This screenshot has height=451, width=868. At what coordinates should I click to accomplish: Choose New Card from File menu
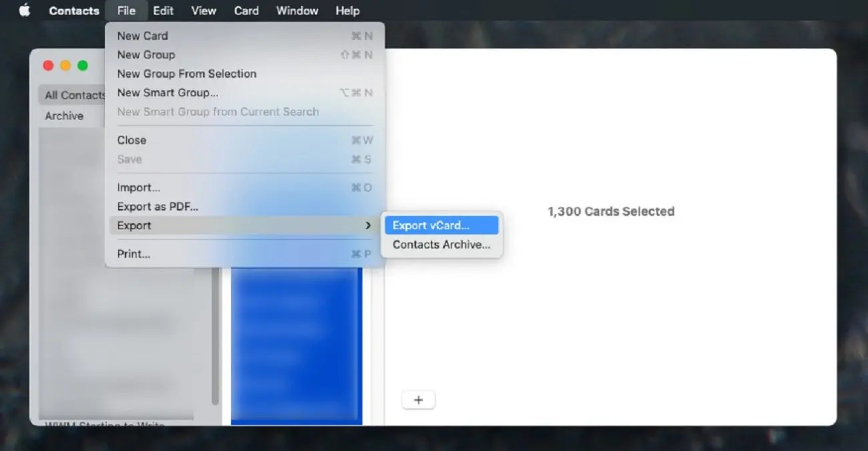tap(245, 36)
